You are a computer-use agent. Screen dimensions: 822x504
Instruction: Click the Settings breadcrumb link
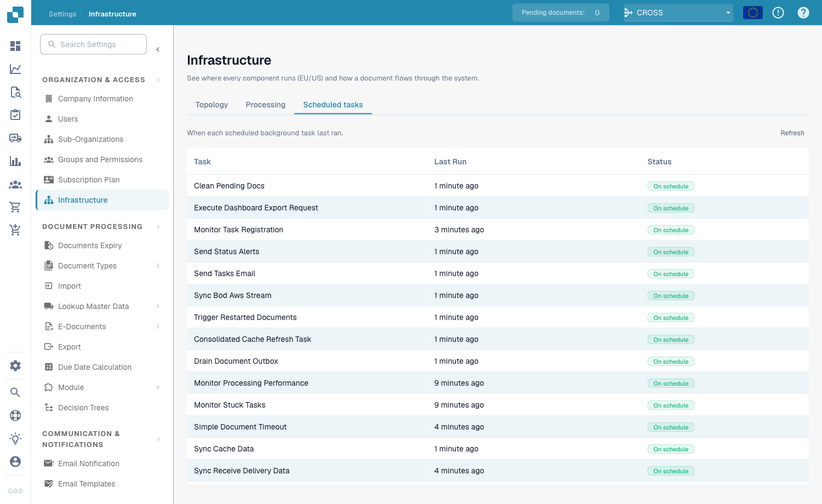(62, 14)
